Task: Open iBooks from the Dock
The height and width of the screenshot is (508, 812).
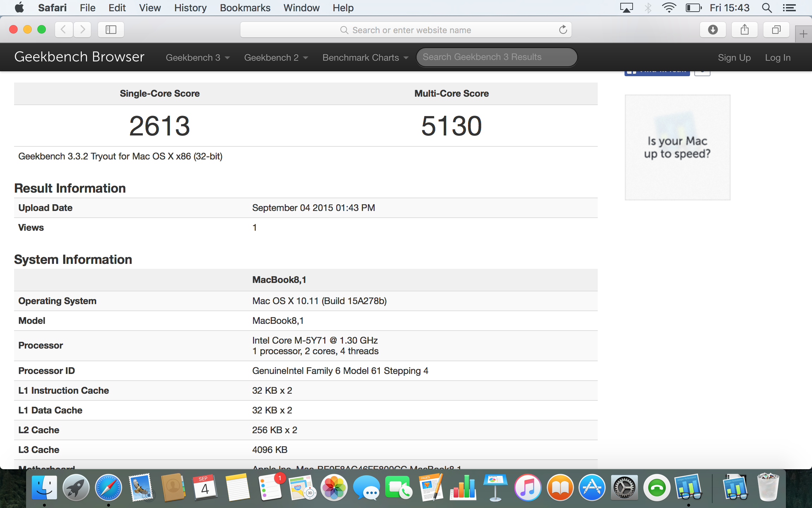Action: [x=560, y=488]
